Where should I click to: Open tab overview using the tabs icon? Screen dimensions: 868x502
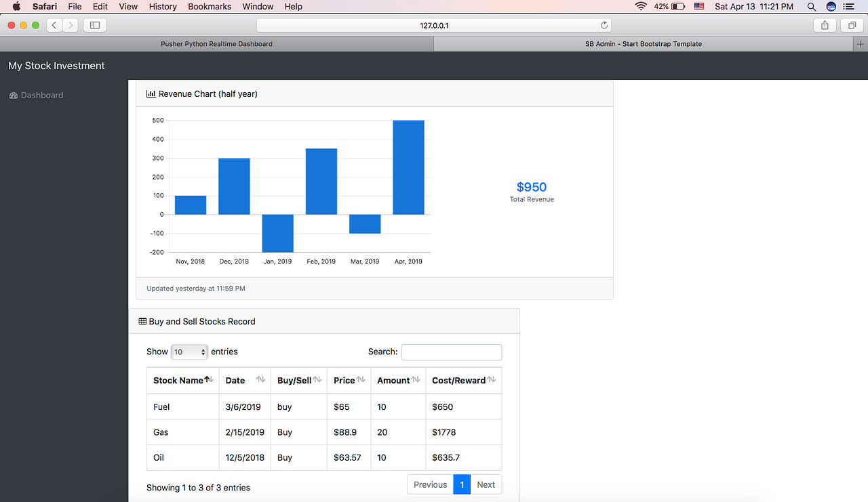click(852, 24)
